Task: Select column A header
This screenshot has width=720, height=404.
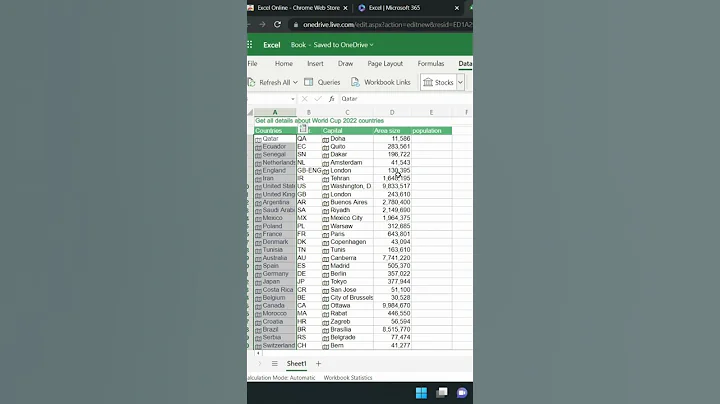Action: point(275,112)
